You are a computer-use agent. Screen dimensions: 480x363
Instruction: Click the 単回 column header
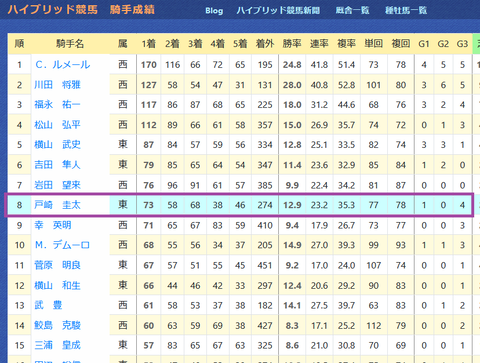[373, 44]
